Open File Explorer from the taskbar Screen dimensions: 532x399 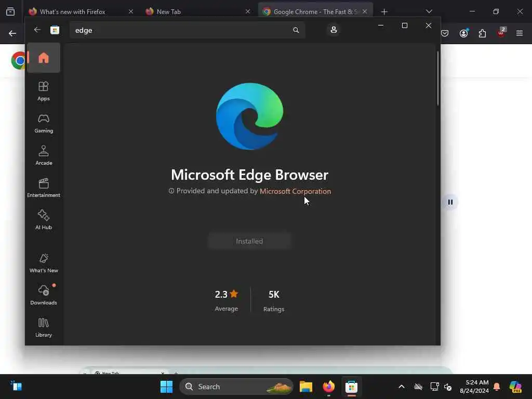(x=305, y=387)
